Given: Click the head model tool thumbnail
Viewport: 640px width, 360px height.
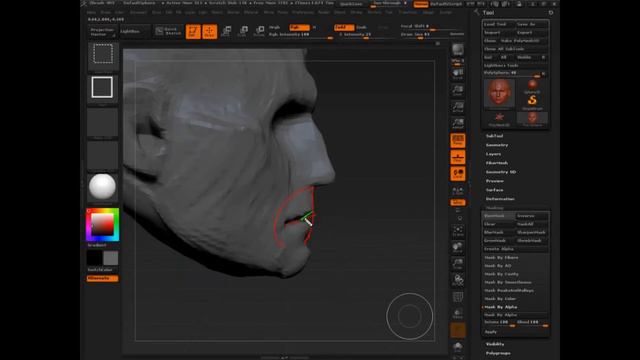Looking at the screenshot, I should [499, 93].
